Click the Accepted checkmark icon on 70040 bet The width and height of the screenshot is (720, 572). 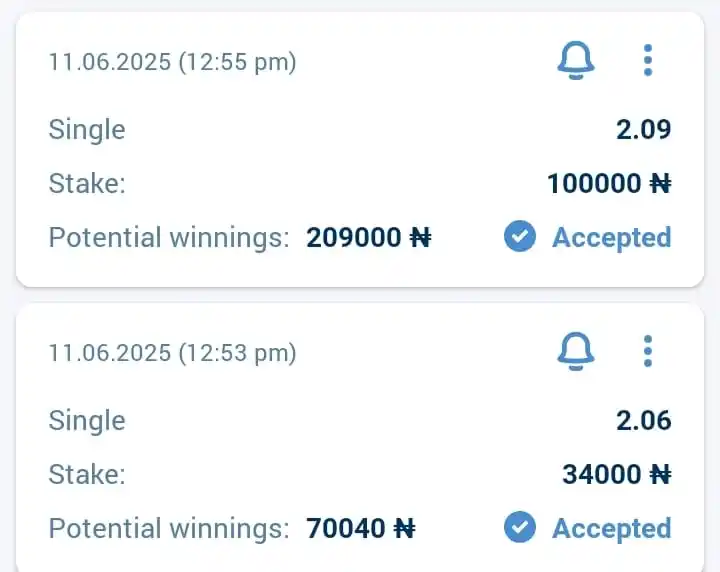520,527
